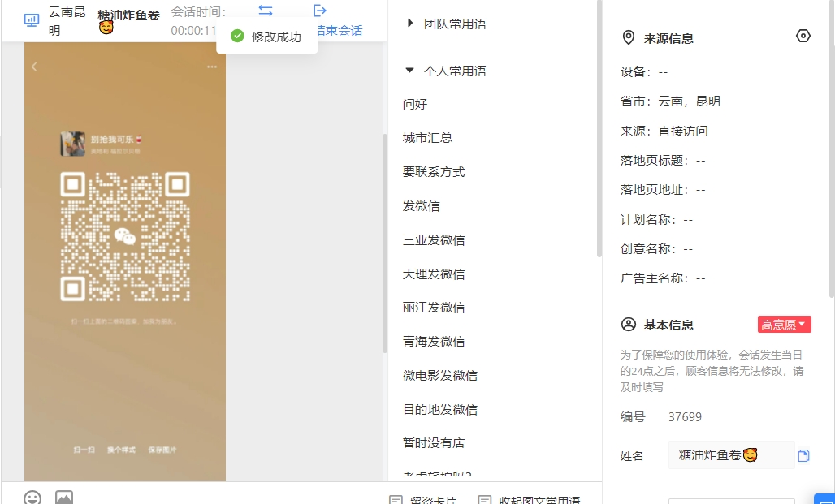This screenshot has height=504, width=835.
Task: Click the 省市：云南，昆明 line
Action: coord(670,101)
